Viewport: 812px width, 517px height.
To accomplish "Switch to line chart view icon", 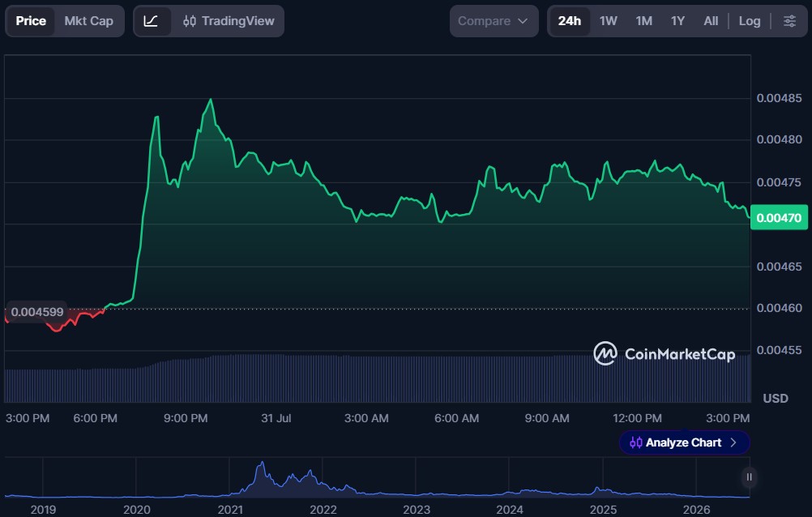I will [152, 21].
